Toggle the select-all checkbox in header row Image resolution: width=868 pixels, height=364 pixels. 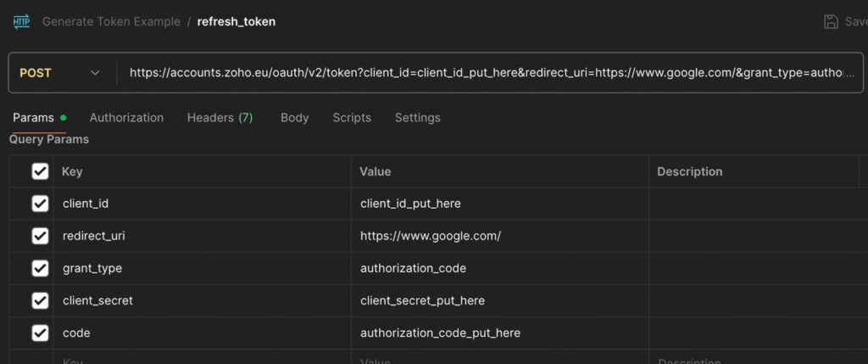(x=40, y=171)
